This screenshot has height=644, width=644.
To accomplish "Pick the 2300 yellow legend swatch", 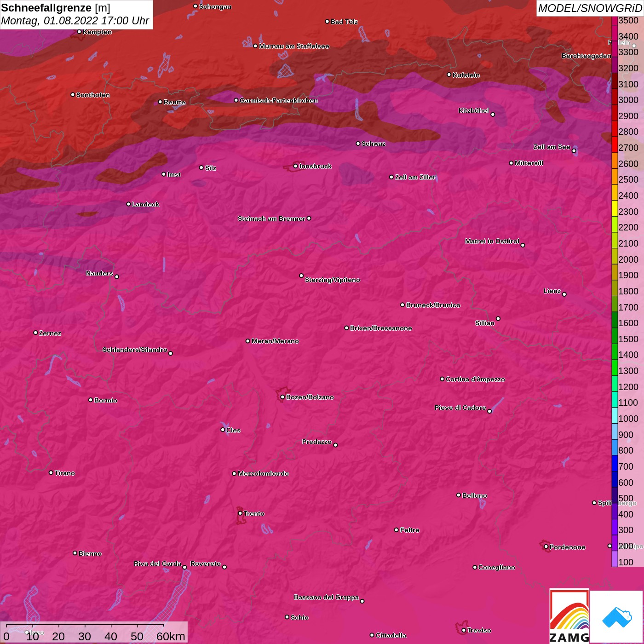I will click(615, 209).
